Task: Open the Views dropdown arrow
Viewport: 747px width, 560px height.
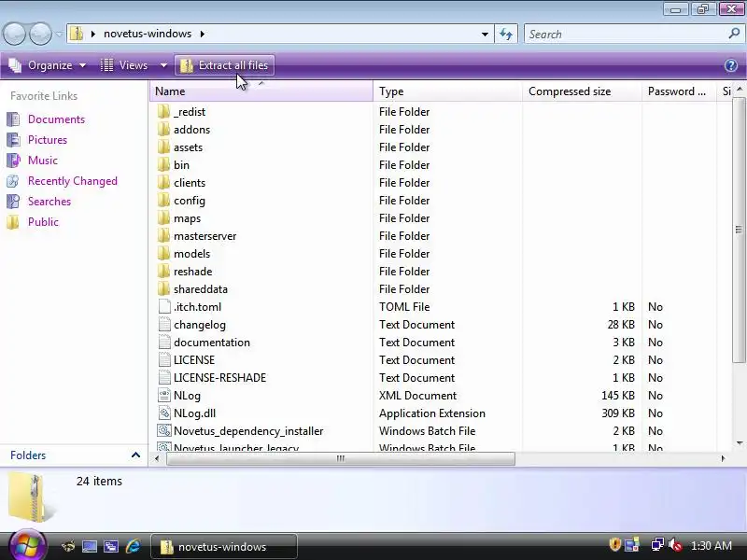Action: click(x=163, y=65)
